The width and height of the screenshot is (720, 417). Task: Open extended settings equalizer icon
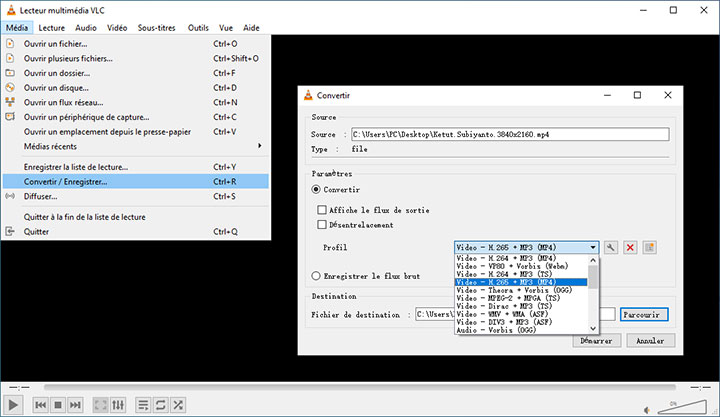point(118,405)
